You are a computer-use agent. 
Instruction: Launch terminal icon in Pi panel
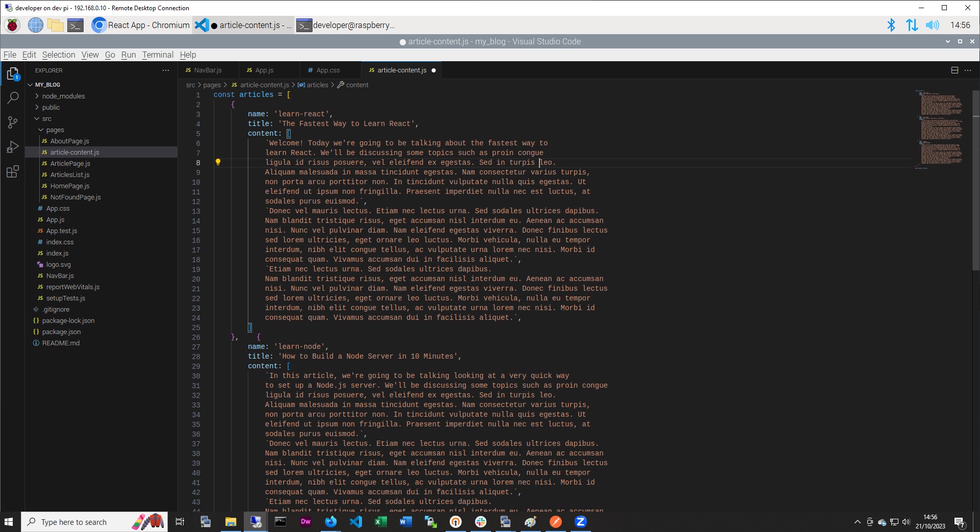tap(75, 25)
